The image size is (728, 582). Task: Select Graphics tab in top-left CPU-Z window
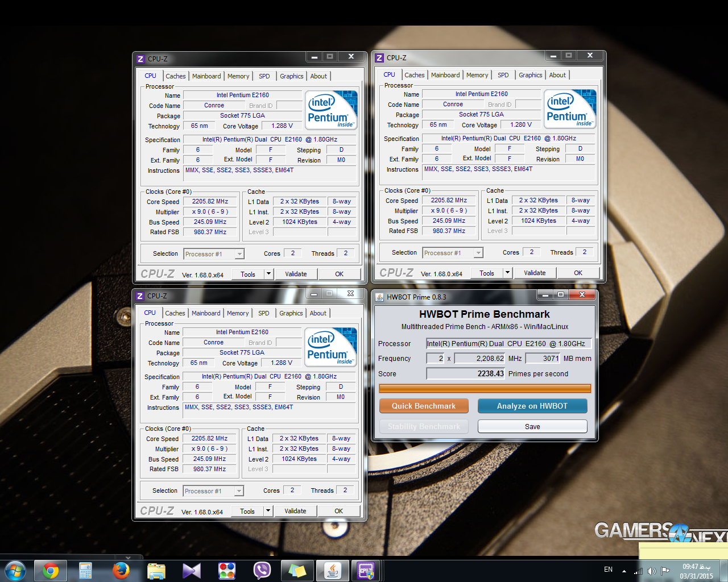coord(292,76)
